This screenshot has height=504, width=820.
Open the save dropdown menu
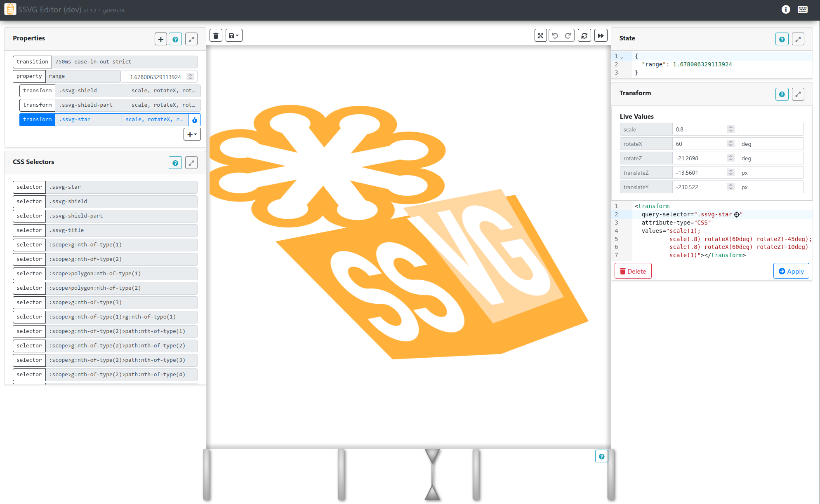click(234, 36)
